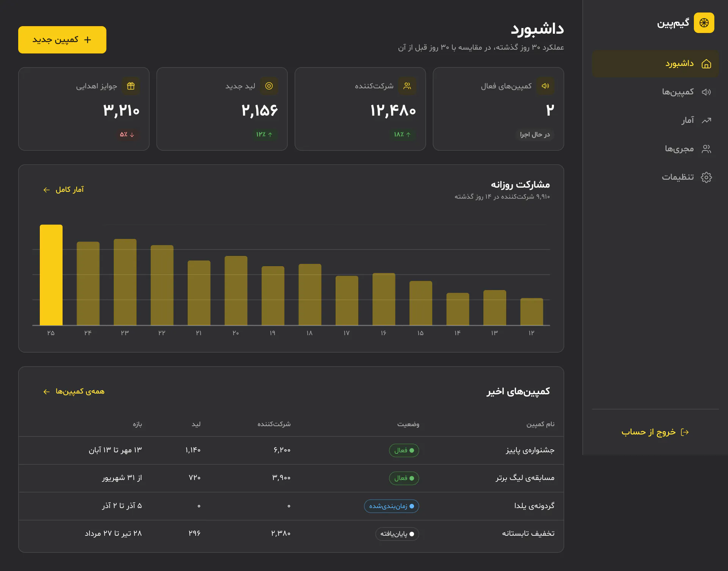
Task: Click the people icon in شرکت‌کننده card
Action: click(x=407, y=86)
